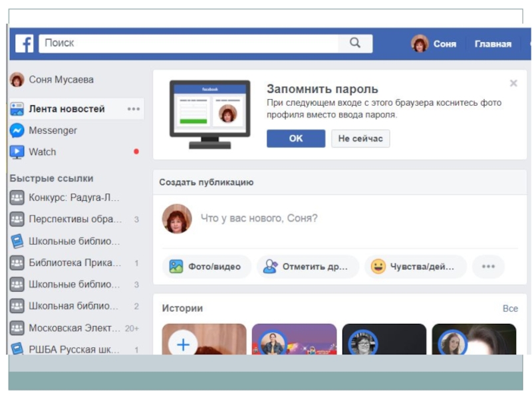This screenshot has width=532, height=399.
Task: Open the Все stories link
Action: (510, 309)
